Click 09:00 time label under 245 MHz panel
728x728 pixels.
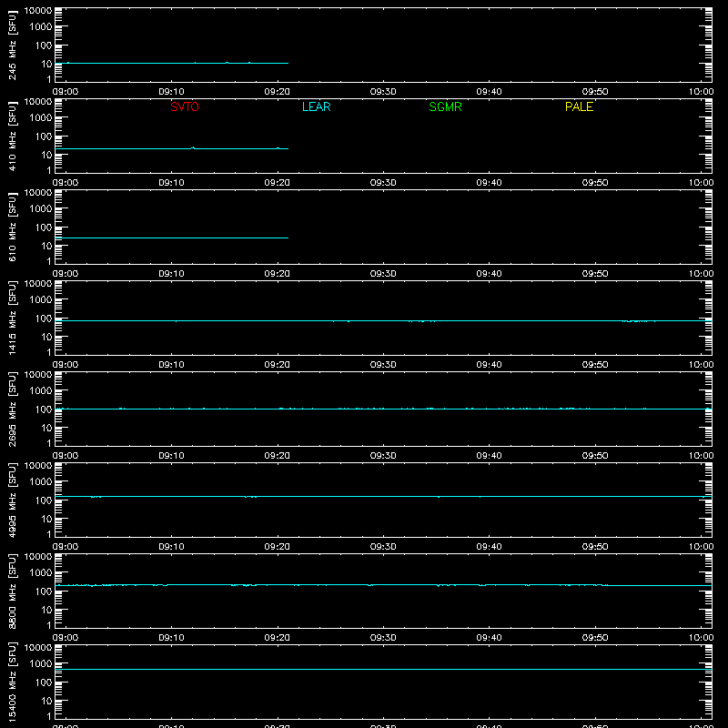pos(65,92)
